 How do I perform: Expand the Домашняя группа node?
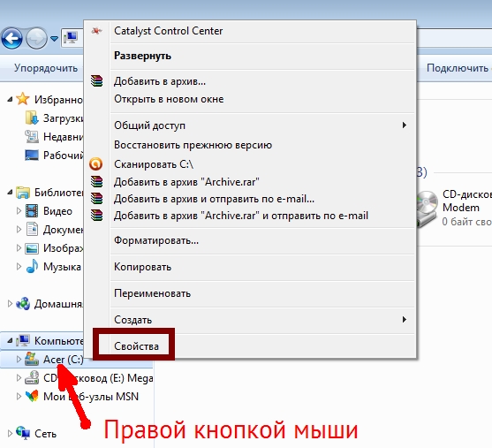[x=10, y=304]
